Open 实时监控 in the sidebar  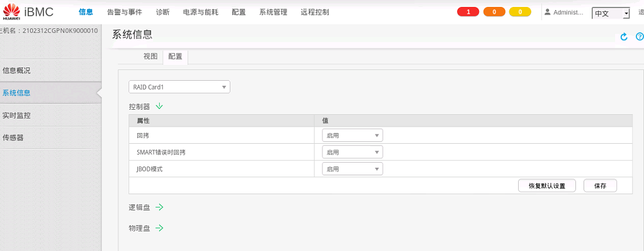click(x=50, y=115)
